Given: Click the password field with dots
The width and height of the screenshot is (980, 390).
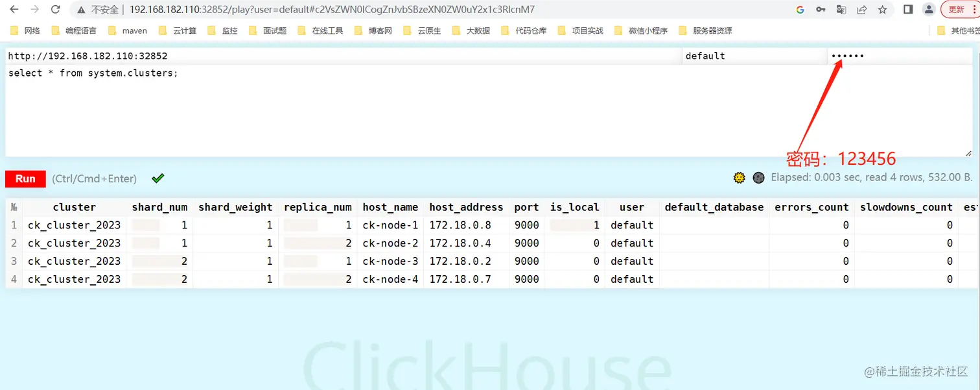Looking at the screenshot, I should point(901,56).
